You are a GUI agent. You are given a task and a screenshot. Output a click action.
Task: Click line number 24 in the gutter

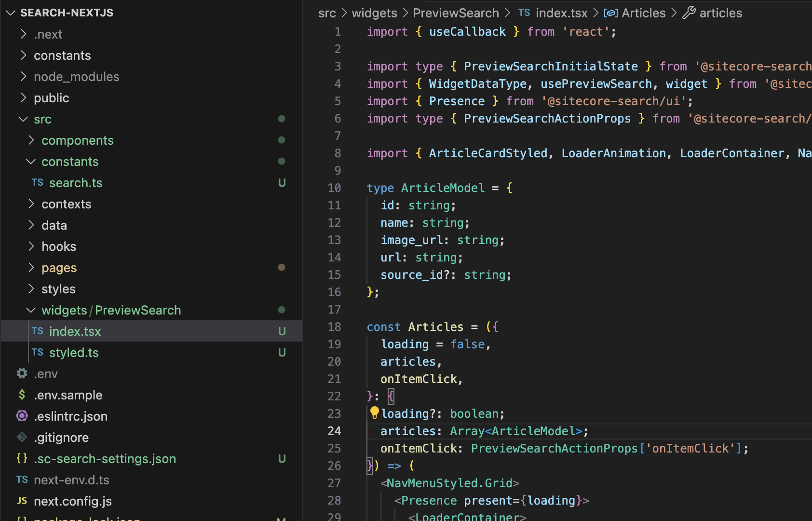334,431
